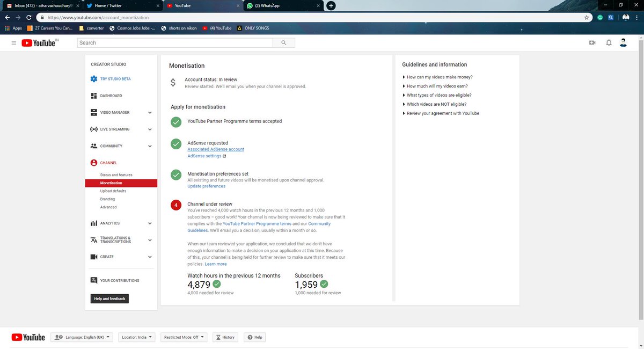Select Monetisation in the Channel menu

121,183
